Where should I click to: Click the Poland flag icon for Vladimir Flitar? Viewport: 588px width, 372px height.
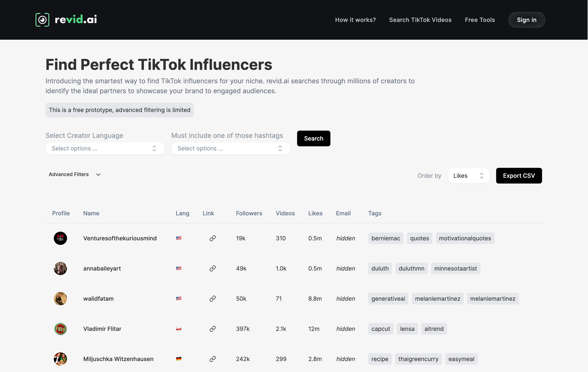[179, 329]
